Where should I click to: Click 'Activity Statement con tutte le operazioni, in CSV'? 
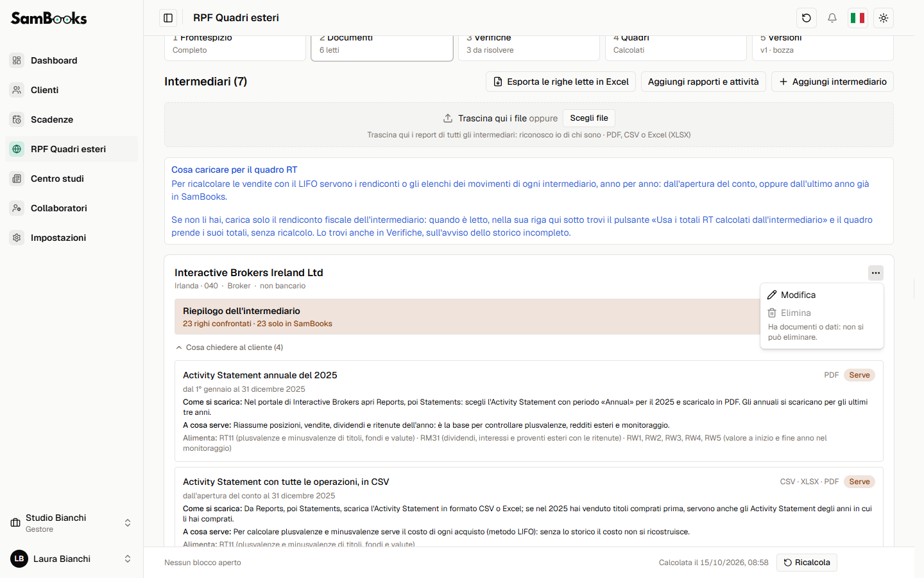[x=286, y=482]
